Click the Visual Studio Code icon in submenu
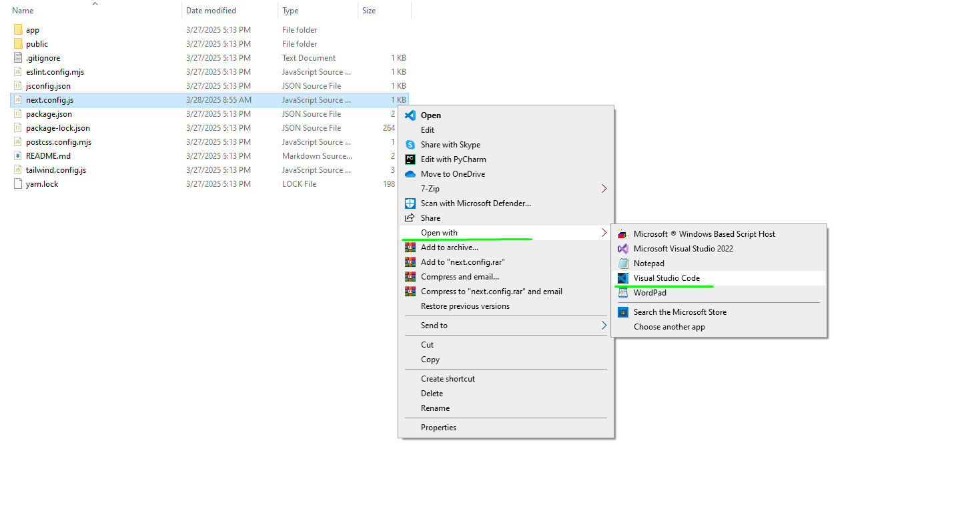This screenshot has height=517, width=980. point(623,278)
